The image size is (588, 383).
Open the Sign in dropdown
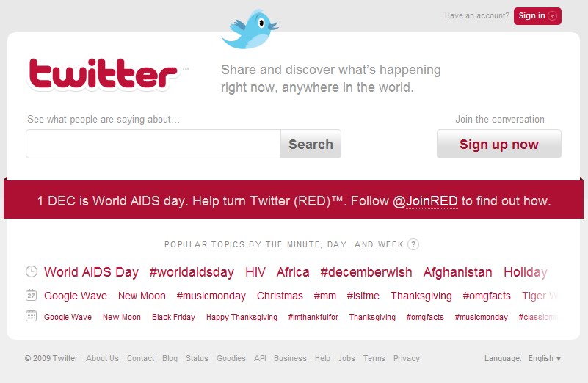[537, 16]
